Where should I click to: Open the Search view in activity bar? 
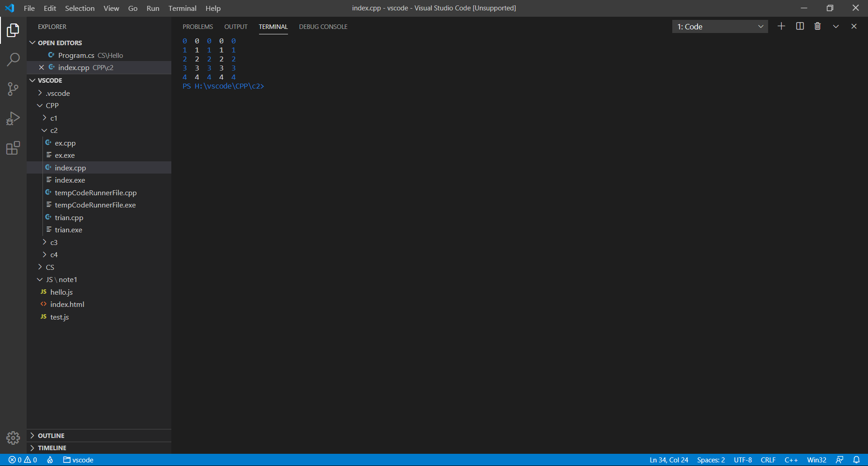13,59
